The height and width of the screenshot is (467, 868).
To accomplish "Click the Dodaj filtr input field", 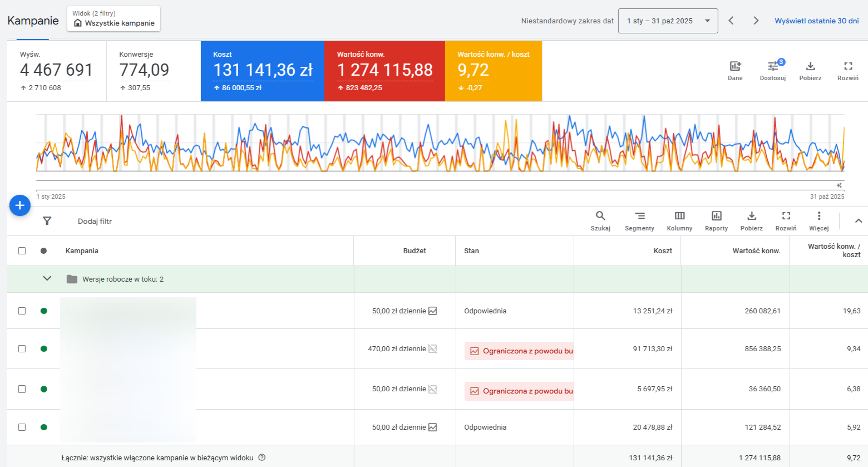I will click(x=95, y=221).
